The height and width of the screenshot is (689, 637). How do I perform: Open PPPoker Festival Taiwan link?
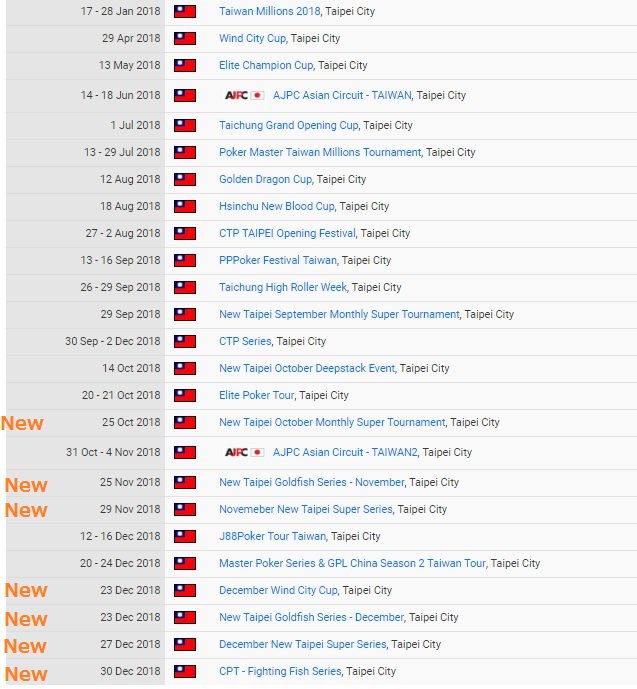(278, 260)
